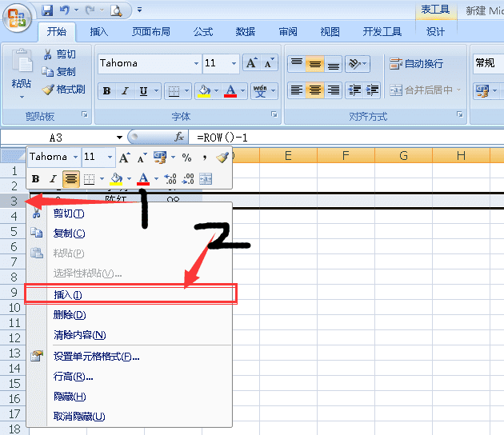Open mini toolbar Tahoma font dropdown
Image resolution: width=504 pixels, height=435 pixels.
pyautogui.click(x=75, y=157)
